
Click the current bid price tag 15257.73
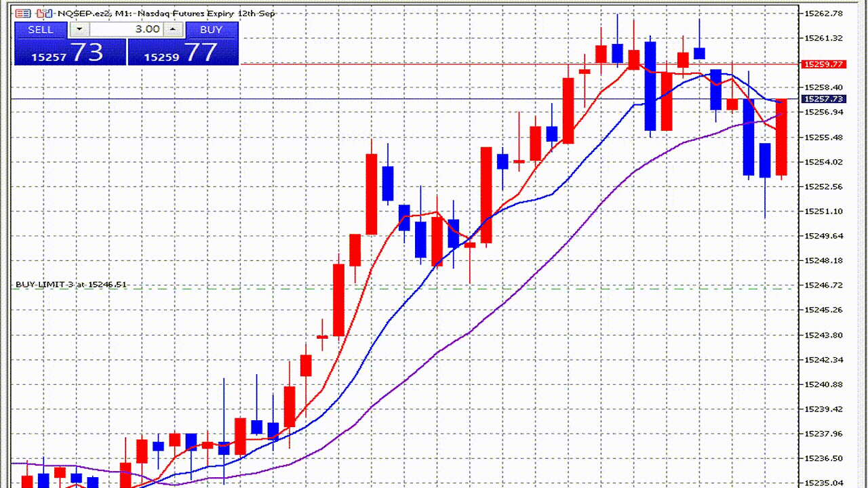823,99
